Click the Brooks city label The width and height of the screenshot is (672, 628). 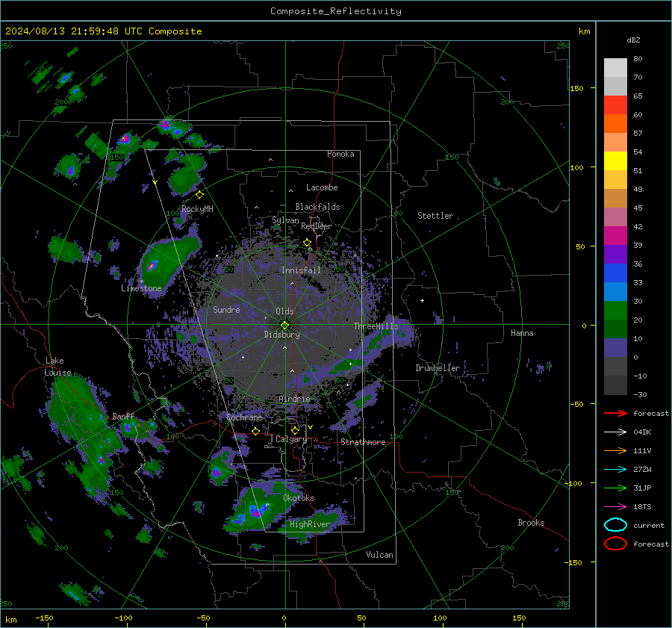click(x=531, y=523)
